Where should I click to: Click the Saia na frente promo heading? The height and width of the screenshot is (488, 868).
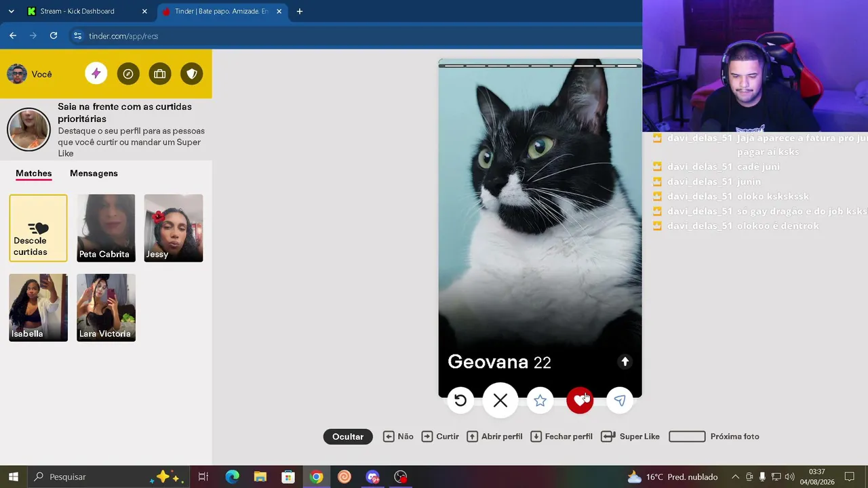point(125,113)
